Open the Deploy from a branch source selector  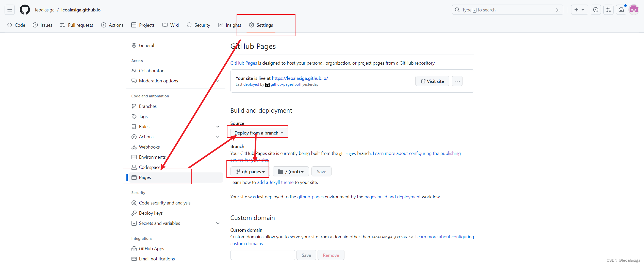click(258, 132)
